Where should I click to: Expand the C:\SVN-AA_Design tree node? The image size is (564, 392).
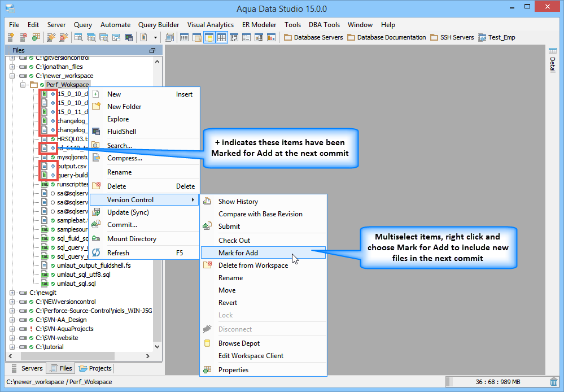tap(12, 320)
